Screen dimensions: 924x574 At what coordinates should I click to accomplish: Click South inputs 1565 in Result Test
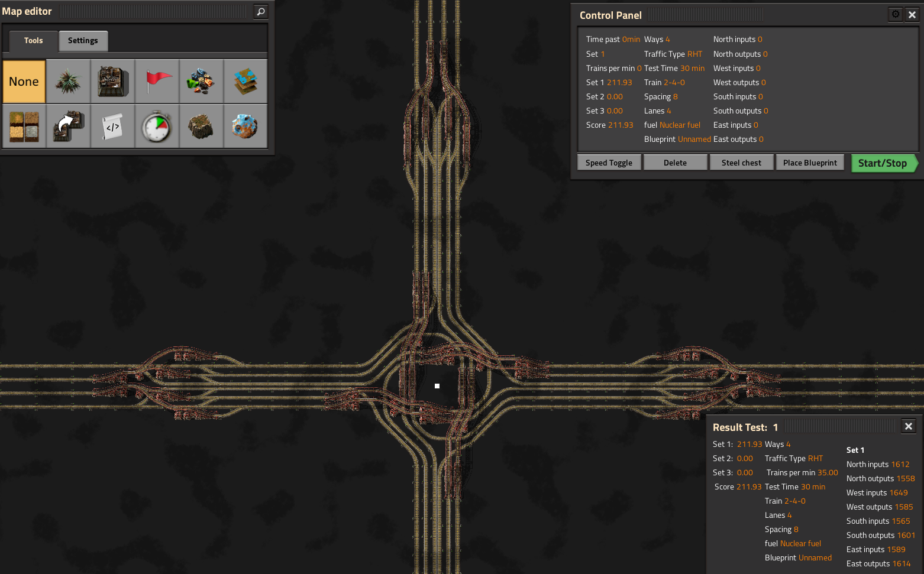click(x=878, y=521)
